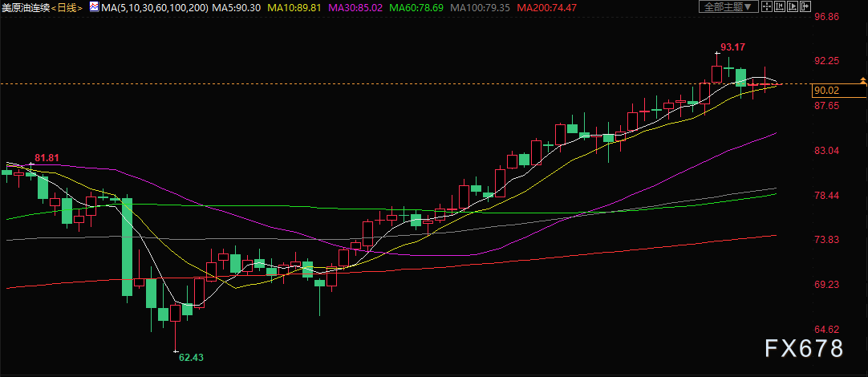
Task: Select the 日线 period label
Action: pyautogui.click(x=67, y=8)
